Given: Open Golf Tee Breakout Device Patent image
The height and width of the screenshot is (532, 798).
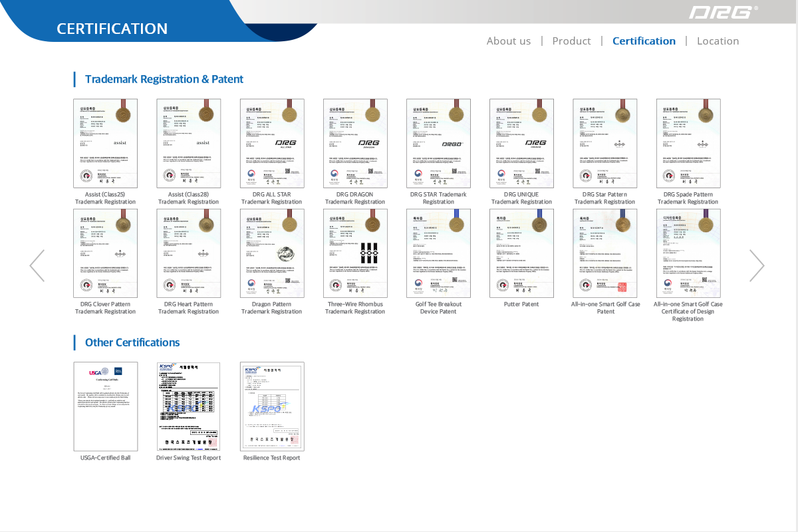Looking at the screenshot, I should [438, 253].
